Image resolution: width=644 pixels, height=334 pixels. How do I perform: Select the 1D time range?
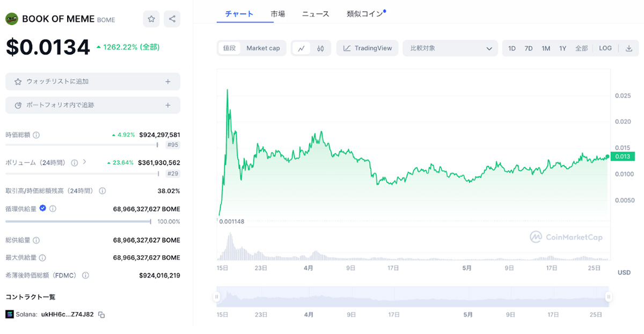click(x=512, y=48)
